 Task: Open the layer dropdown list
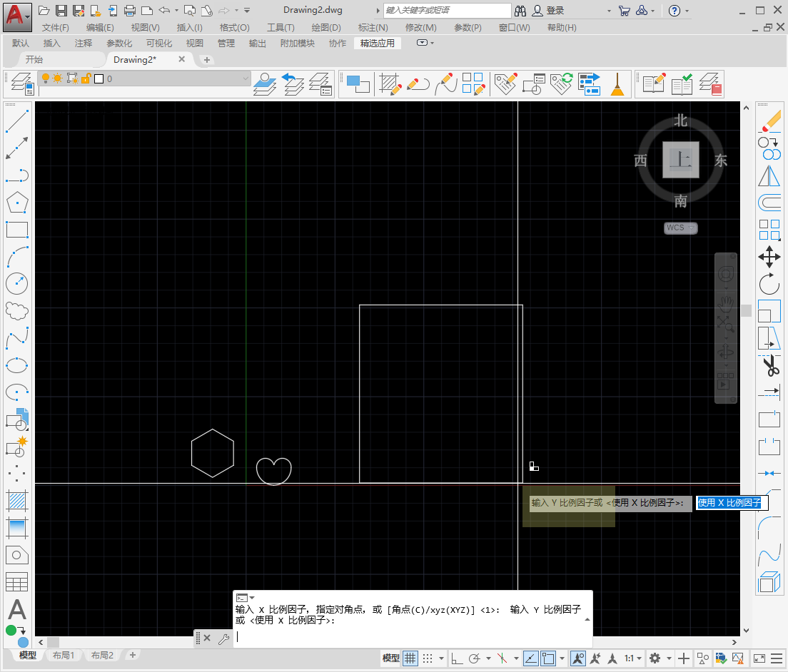246,78
